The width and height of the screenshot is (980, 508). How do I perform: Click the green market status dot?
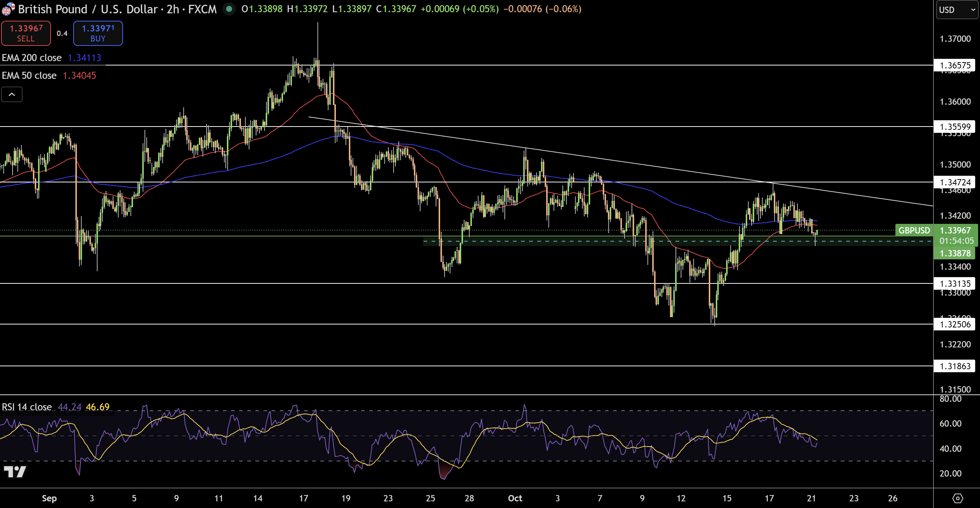pos(229,9)
